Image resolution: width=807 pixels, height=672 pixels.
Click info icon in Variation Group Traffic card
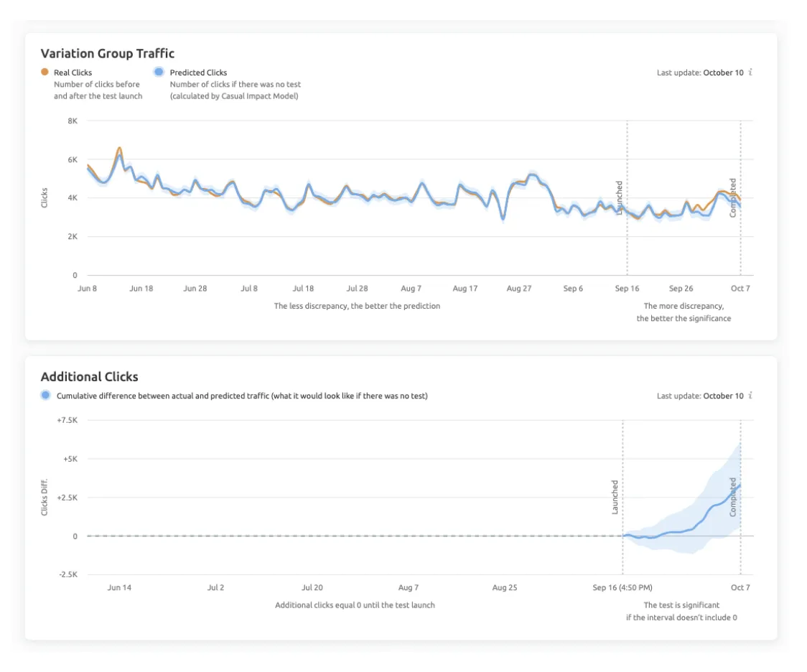click(750, 73)
